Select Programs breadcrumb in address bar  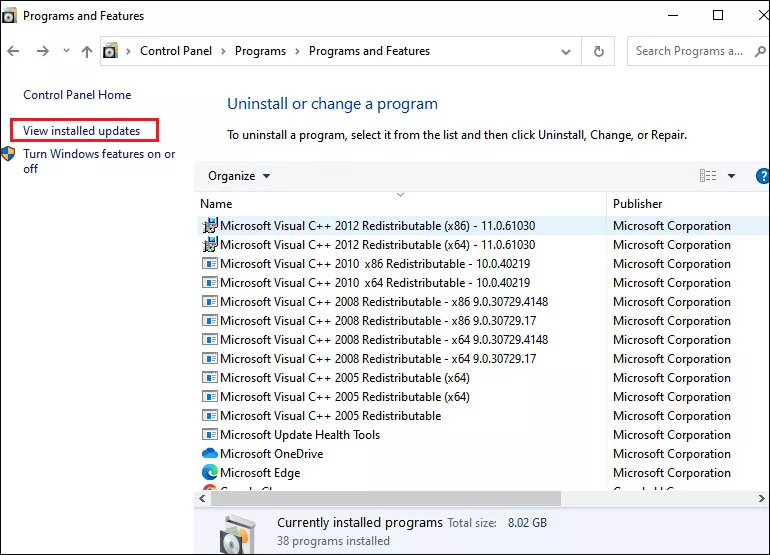point(260,51)
